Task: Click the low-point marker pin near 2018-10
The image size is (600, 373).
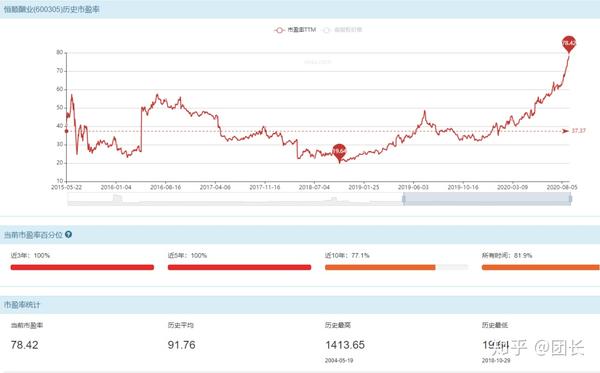Action: coord(339,153)
